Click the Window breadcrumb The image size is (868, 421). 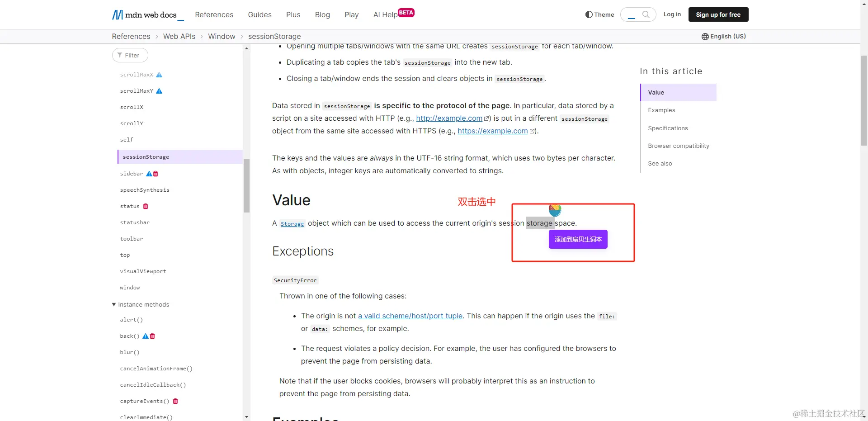[222, 36]
